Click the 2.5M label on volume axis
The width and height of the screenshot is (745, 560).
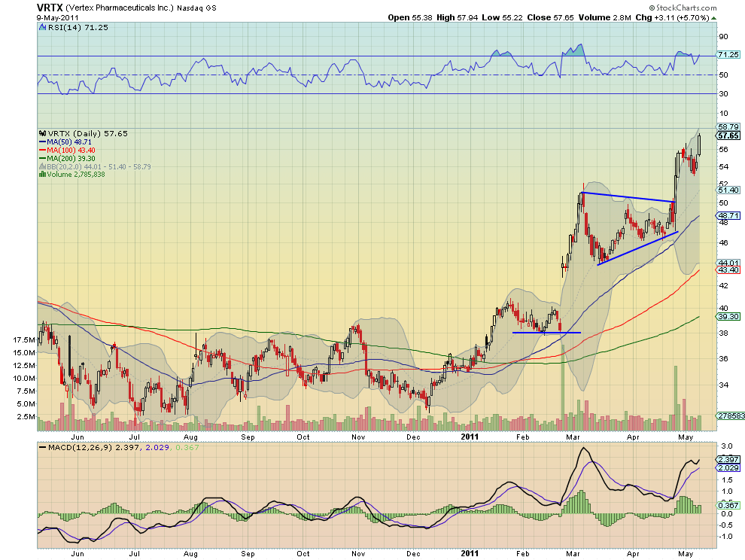click(26, 417)
